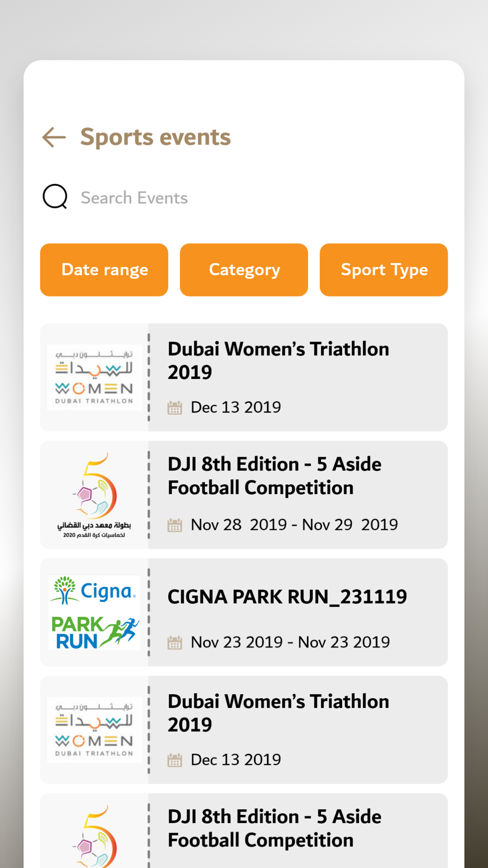The image size is (488, 868).
Task: Open the Sport Type filter
Action: [384, 270]
